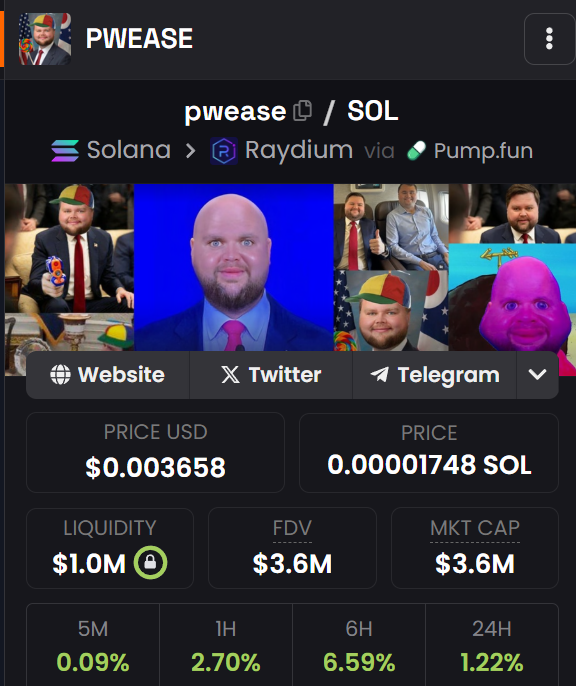Click the Raydium DEX icon
Viewport: 576px width, 686px height.
coord(224,150)
